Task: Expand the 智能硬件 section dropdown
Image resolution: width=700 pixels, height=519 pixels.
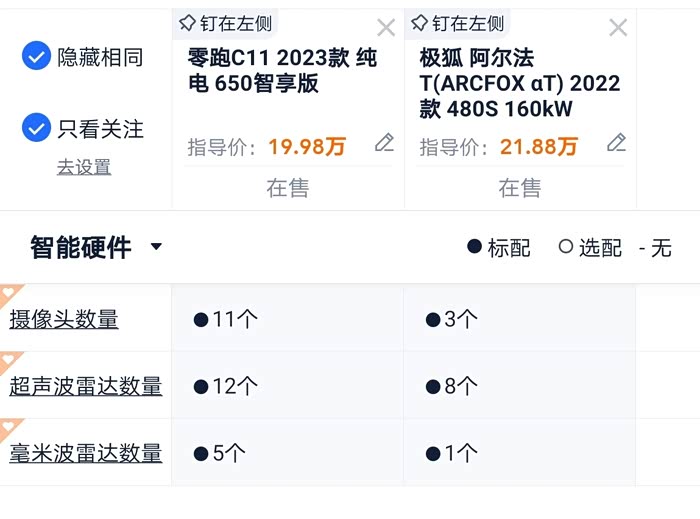Action: point(156,247)
